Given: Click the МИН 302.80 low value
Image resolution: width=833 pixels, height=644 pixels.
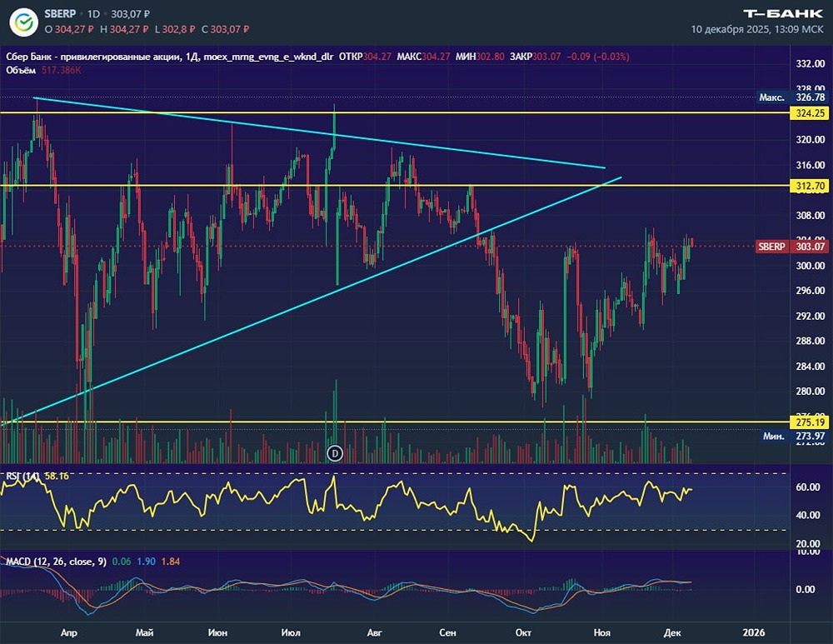Looking at the screenshot, I should coord(480,57).
